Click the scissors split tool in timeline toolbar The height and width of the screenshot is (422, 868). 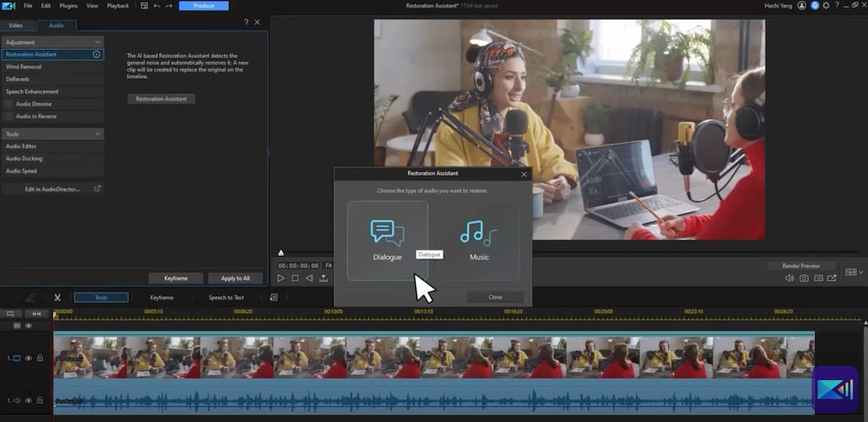pos(57,298)
